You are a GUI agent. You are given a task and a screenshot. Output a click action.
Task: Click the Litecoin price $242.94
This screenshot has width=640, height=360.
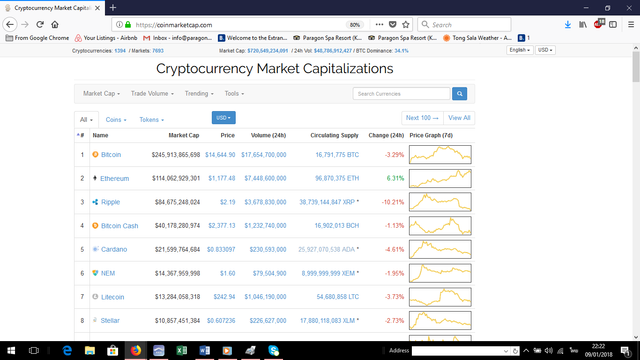(224, 297)
